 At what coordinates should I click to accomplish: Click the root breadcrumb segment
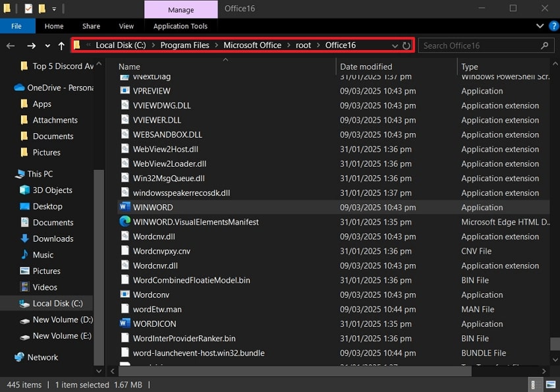click(303, 45)
